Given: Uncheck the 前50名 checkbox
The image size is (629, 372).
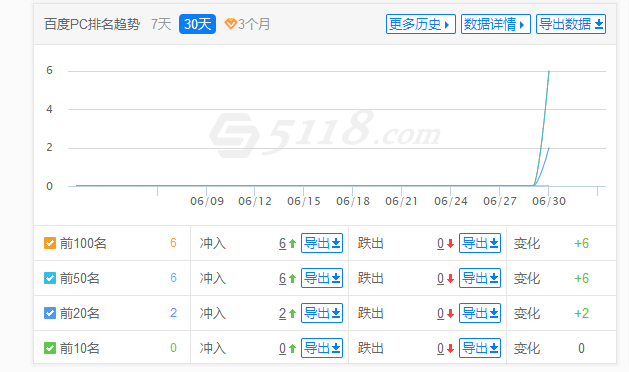Looking at the screenshot, I should (50, 278).
